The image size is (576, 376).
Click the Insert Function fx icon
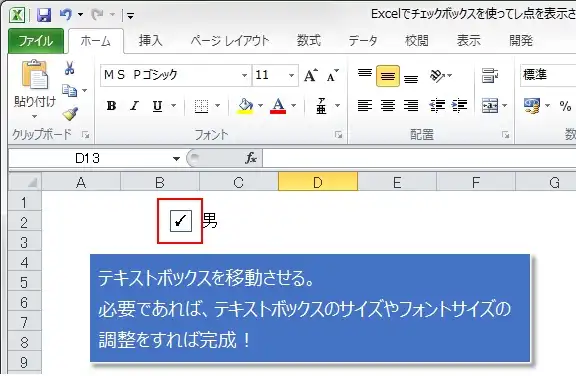coord(251,159)
